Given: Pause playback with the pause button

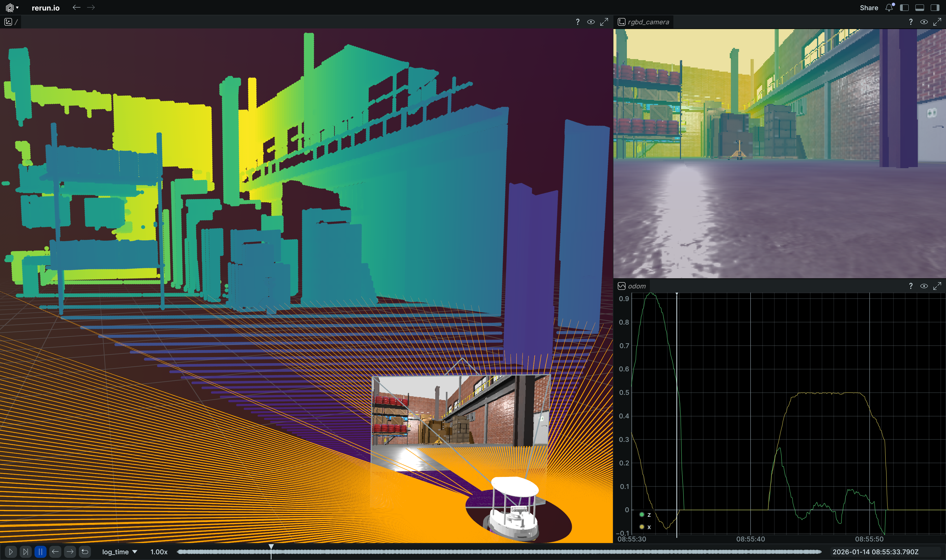Looking at the screenshot, I should tap(40, 551).
